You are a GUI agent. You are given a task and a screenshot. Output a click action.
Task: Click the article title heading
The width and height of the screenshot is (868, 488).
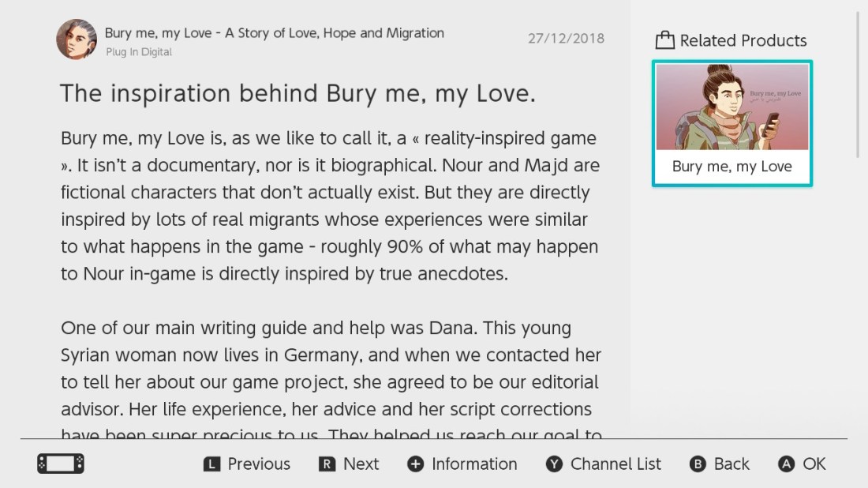coord(297,93)
